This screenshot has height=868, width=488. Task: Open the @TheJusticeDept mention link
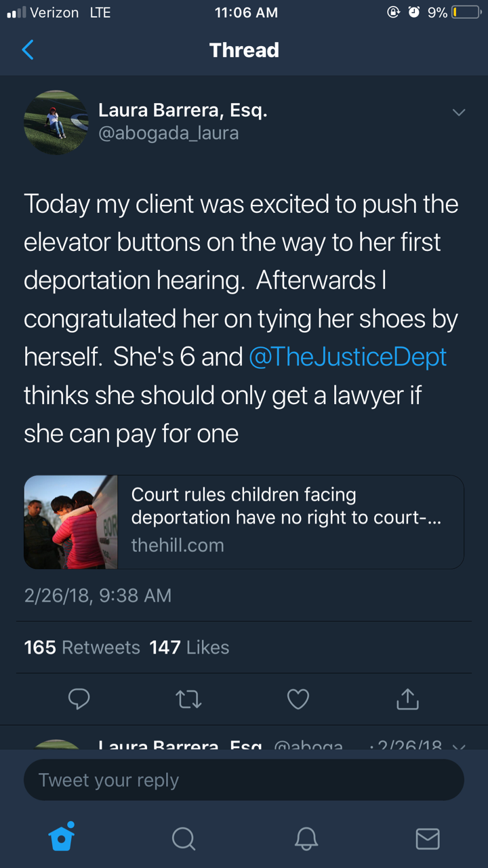click(348, 357)
